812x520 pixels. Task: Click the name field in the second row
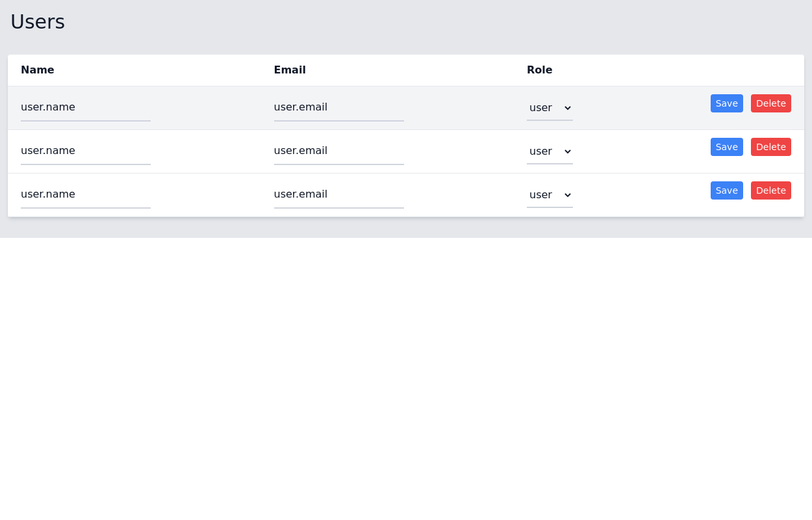tap(85, 151)
